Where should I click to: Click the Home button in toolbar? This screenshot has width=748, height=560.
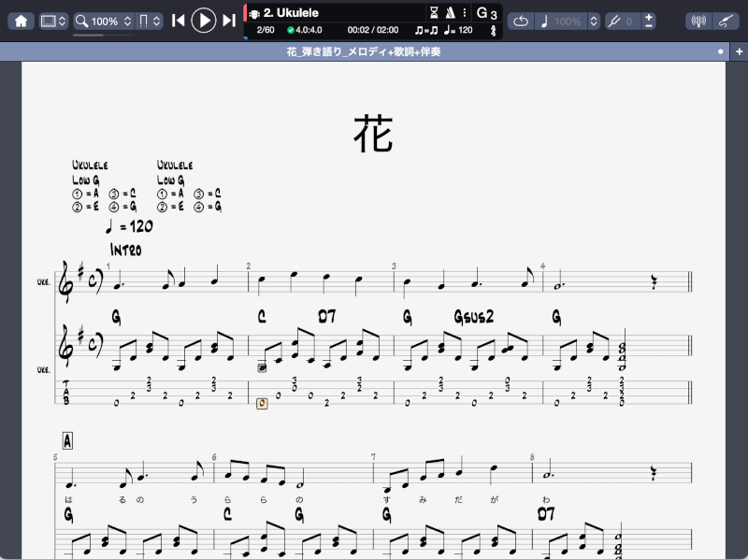coord(21,21)
